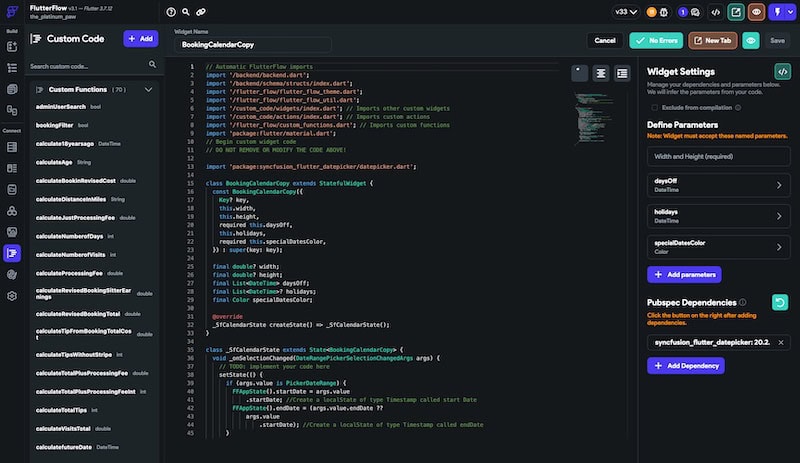Open the second icon below the Connect label

[12, 168]
